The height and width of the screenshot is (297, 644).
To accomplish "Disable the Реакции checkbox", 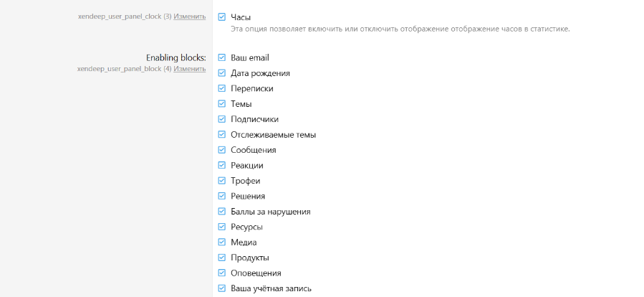I will [222, 165].
